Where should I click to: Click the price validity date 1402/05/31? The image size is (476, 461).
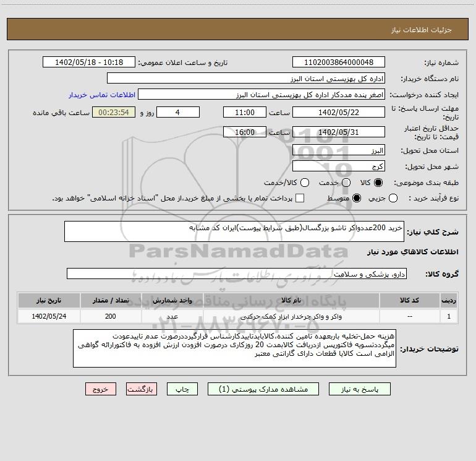pos(339,132)
